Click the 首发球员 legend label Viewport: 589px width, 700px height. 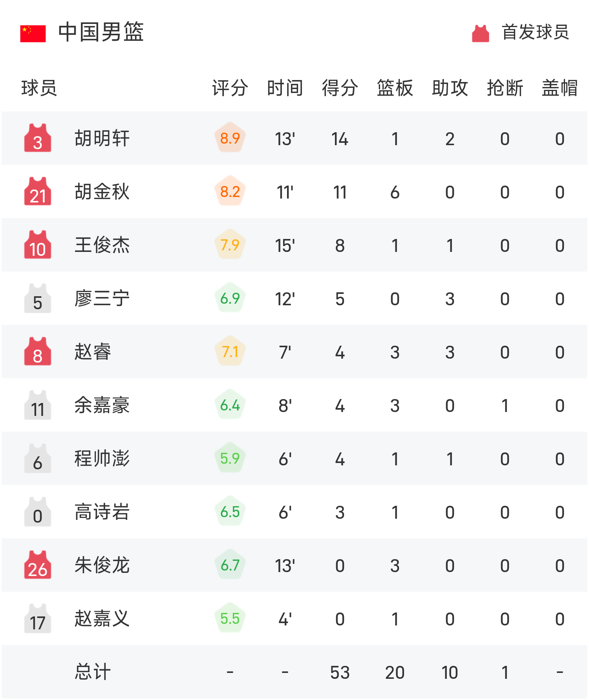coord(535,32)
